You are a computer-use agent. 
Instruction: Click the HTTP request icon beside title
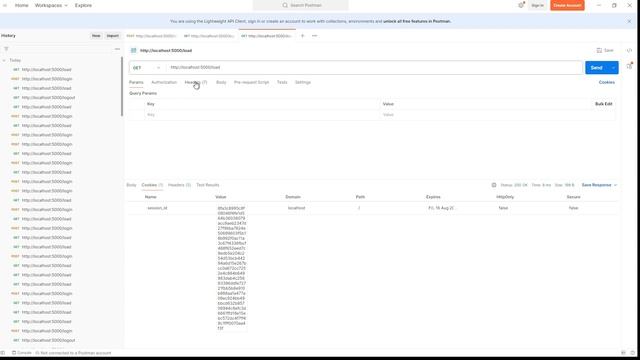(x=133, y=51)
